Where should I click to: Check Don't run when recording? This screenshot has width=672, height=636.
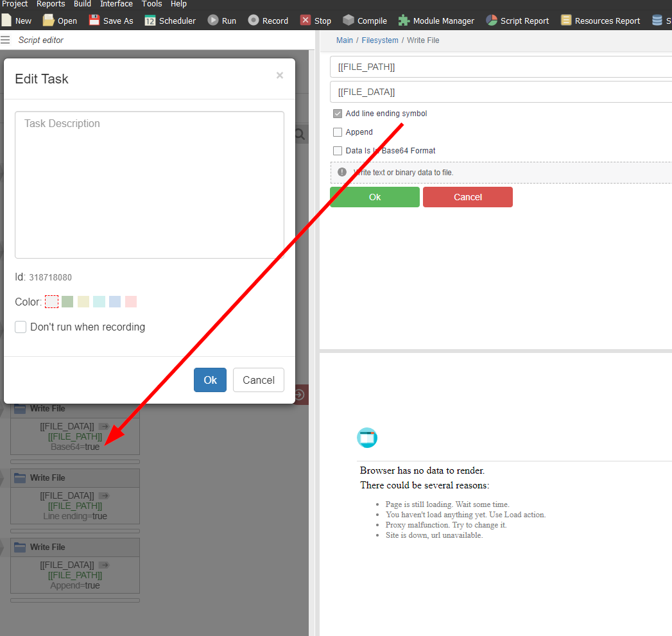[x=21, y=327]
